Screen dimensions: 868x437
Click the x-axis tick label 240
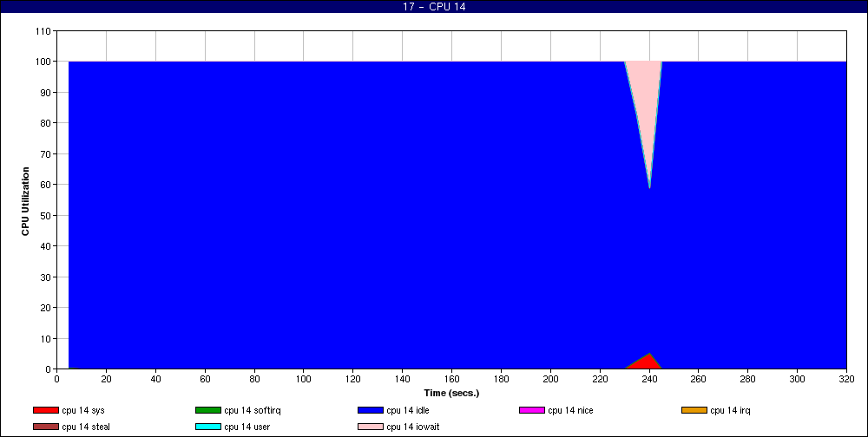(x=649, y=379)
